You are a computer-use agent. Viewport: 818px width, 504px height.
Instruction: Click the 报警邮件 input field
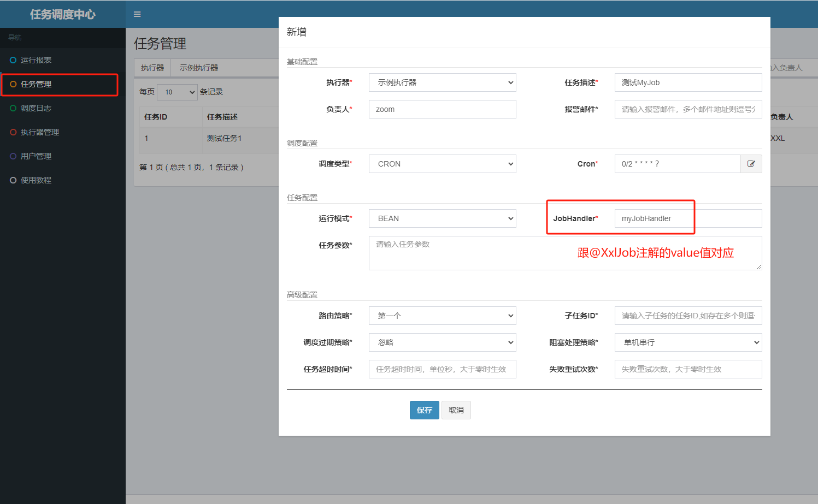point(688,109)
